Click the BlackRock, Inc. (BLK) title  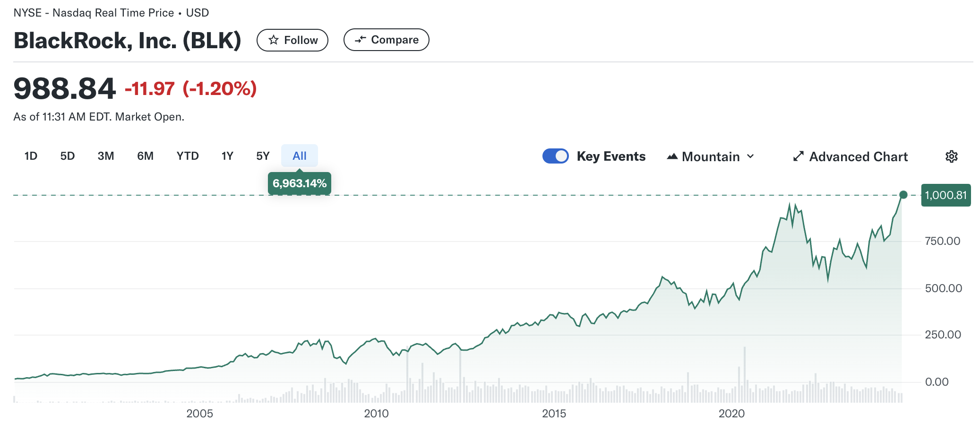pyautogui.click(x=128, y=40)
